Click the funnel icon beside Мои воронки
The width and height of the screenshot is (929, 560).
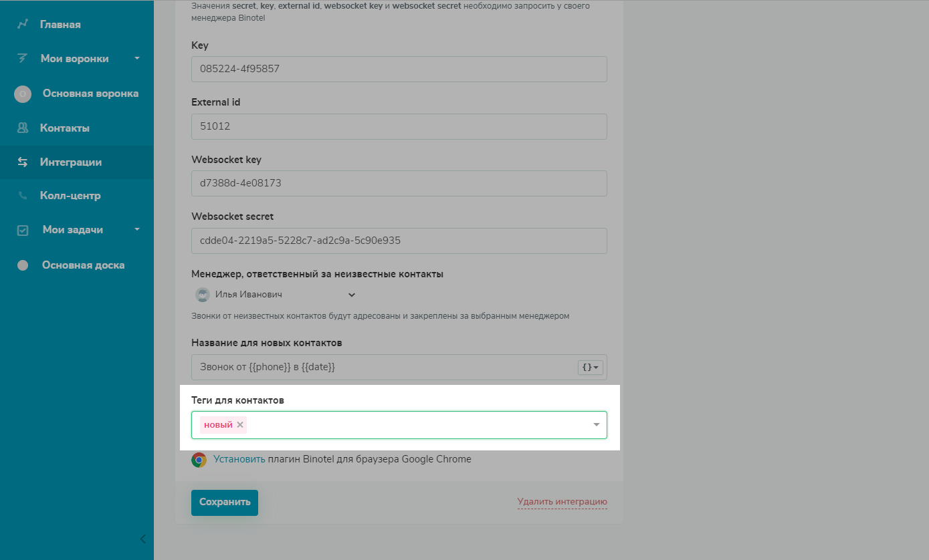pos(23,59)
